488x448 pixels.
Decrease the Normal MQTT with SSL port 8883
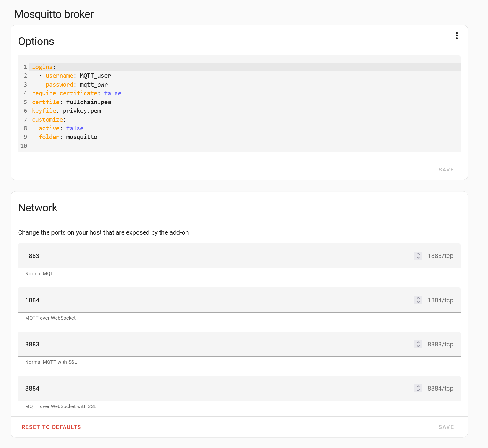click(x=418, y=346)
